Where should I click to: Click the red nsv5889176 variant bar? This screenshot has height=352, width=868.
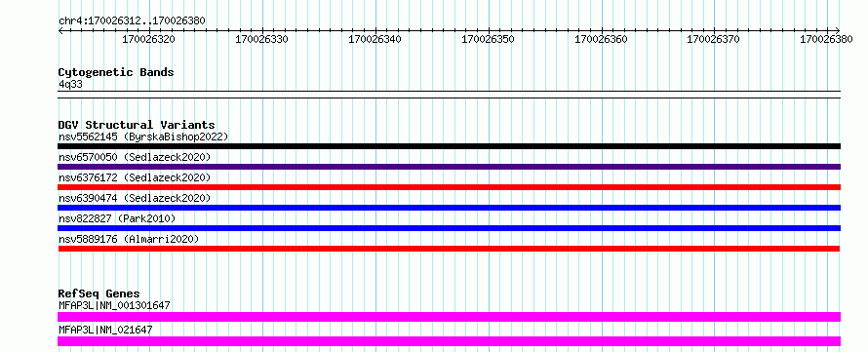click(x=449, y=249)
